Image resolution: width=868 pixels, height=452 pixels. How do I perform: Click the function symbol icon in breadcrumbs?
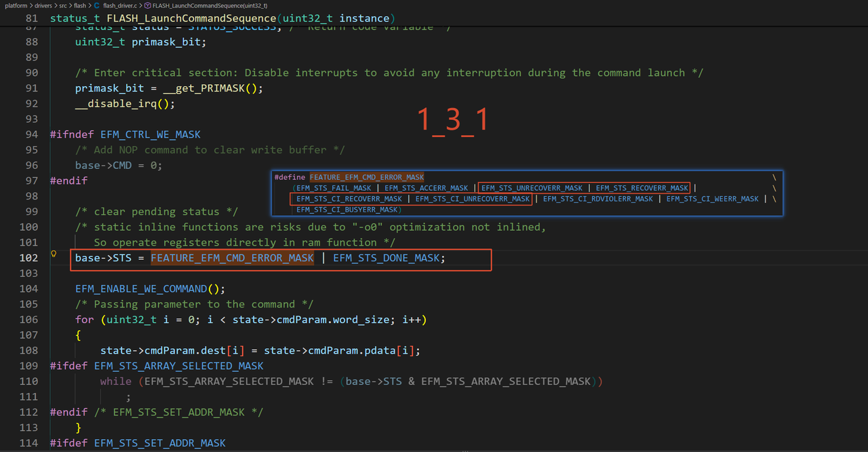coord(147,5)
